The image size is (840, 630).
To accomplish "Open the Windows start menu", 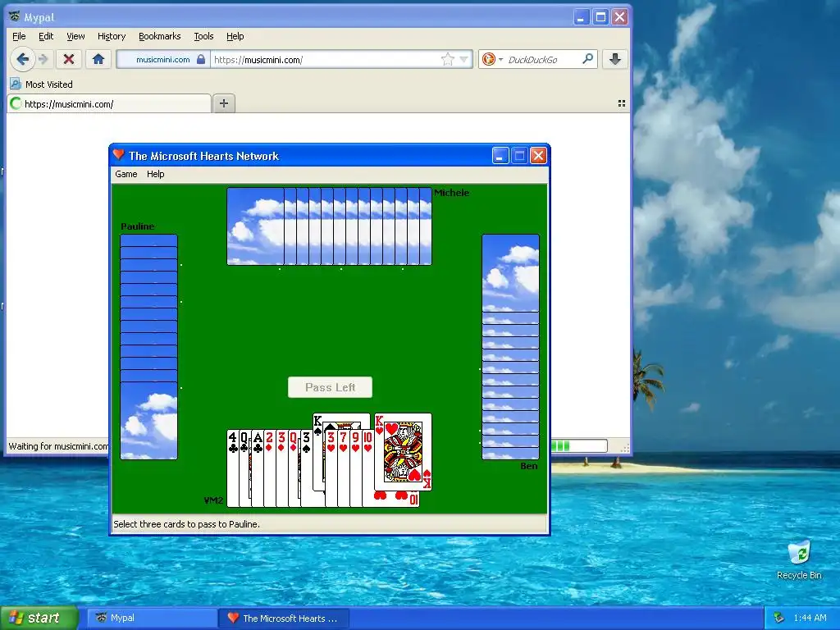I will click(x=39, y=618).
